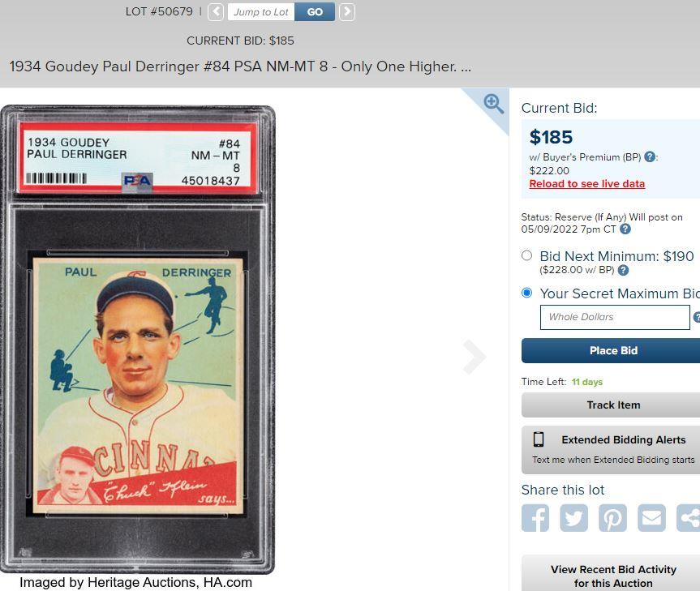Click help icon beside $228.00 w/ BP
This screenshot has height=591, width=700.
click(x=623, y=270)
